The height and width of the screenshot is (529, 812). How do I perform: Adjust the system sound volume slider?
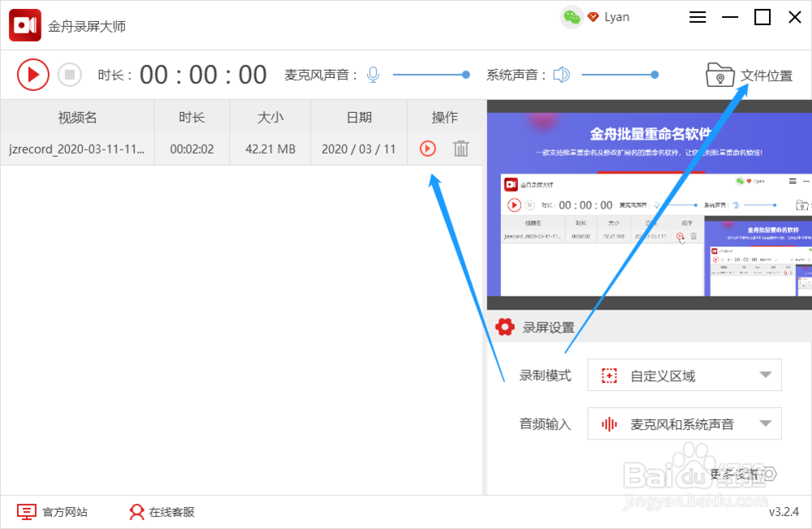pyautogui.click(x=620, y=75)
